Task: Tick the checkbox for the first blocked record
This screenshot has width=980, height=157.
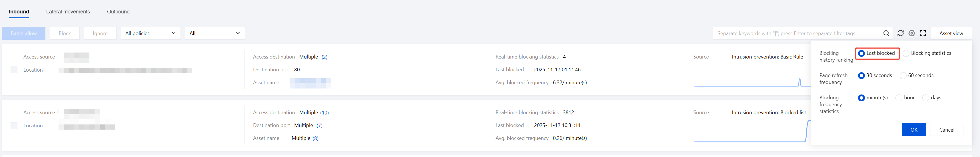Action: [x=14, y=70]
